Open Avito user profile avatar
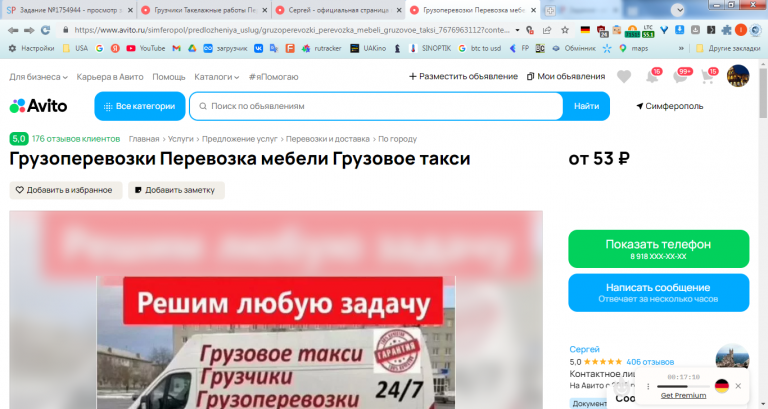The image size is (768, 409). point(738,76)
